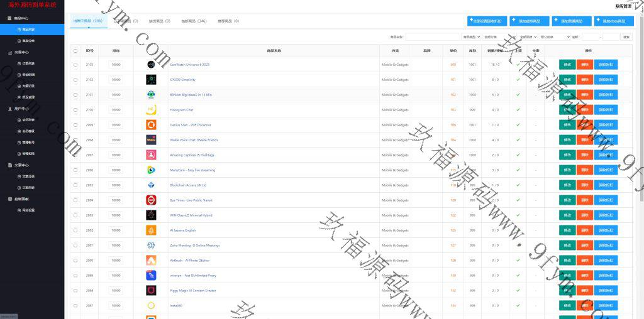This screenshot has height=319, width=644.
Task: Click the Genius Scan product thumbnail icon
Action: pos(151,125)
